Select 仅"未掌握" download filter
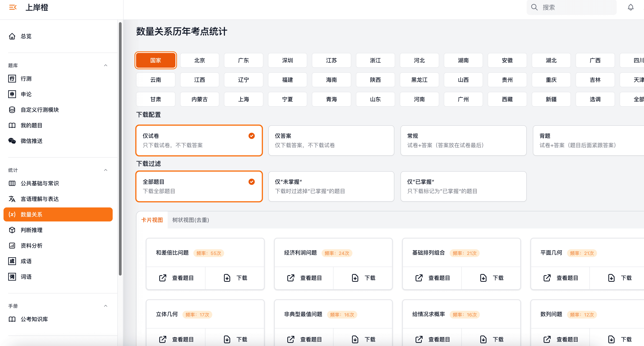The width and height of the screenshot is (644, 346). coord(331,186)
